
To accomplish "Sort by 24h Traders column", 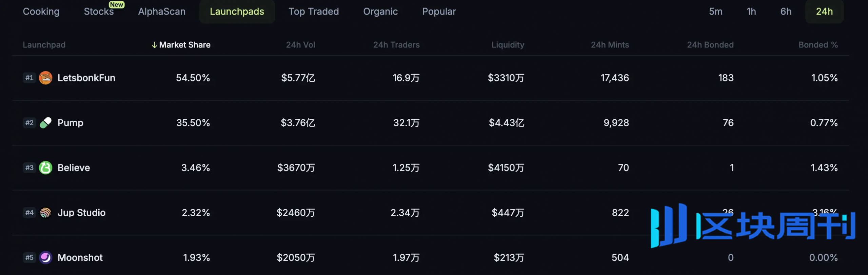I will point(396,45).
